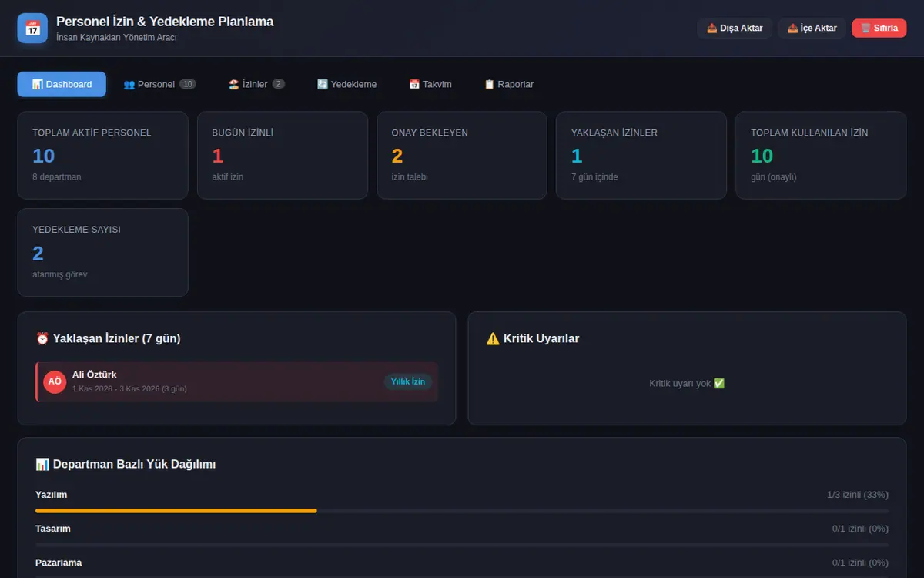
Task: Click the '1/3 izinli (33%)' value for Yazılım
Action: (x=858, y=495)
